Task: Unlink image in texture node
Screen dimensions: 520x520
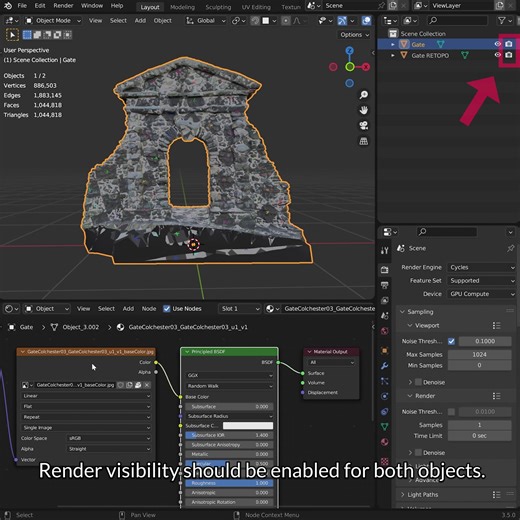Action: click(147, 385)
